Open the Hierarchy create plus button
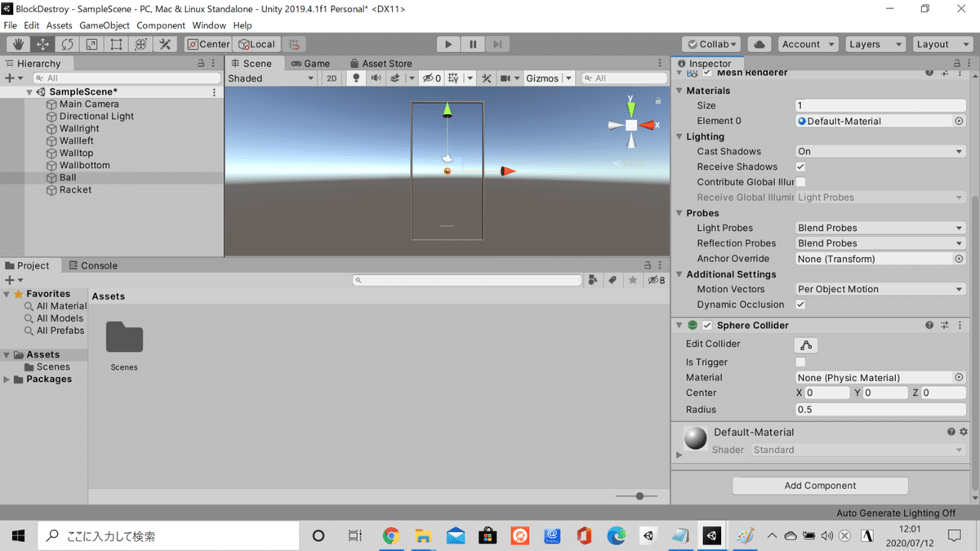This screenshot has height=551, width=980. [x=13, y=78]
